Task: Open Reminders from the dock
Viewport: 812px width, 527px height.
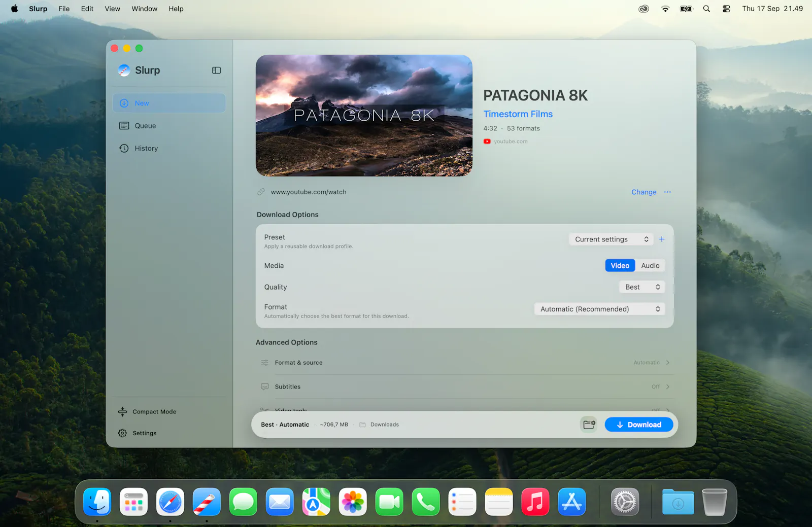Action: coord(462,502)
